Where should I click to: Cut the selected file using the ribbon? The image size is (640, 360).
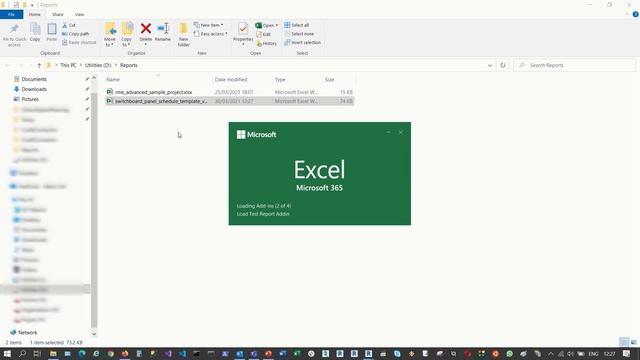click(x=69, y=25)
